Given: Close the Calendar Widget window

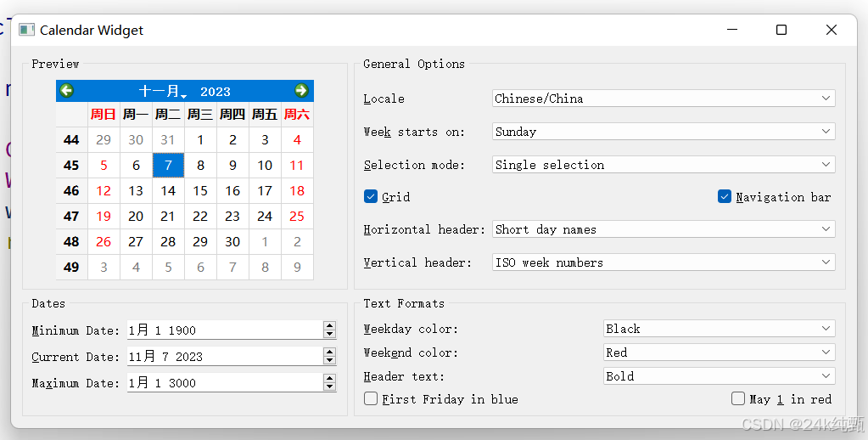Looking at the screenshot, I should [x=832, y=30].
